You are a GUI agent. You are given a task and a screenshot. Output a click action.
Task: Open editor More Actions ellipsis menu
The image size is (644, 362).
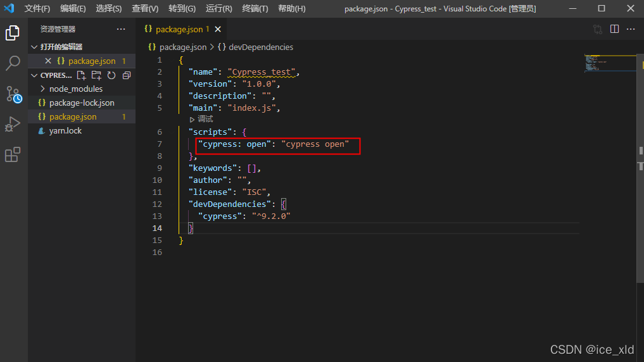(x=631, y=29)
